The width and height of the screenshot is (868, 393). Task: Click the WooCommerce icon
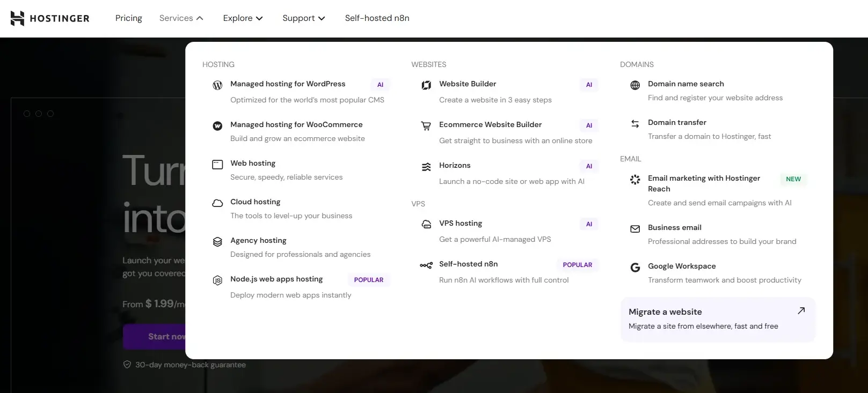[x=217, y=125]
